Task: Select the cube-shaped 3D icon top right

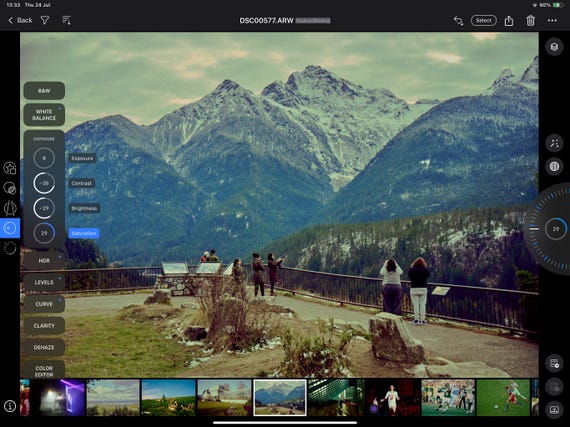Action: [x=554, y=47]
